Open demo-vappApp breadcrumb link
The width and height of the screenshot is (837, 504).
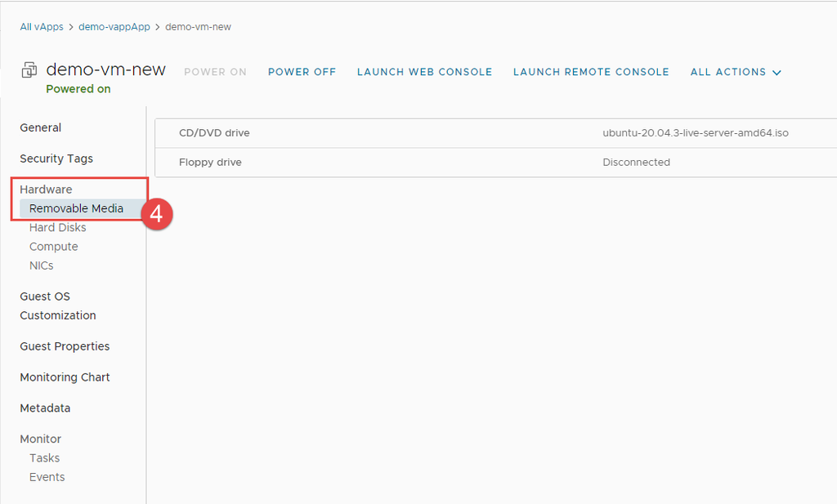pyautogui.click(x=114, y=27)
